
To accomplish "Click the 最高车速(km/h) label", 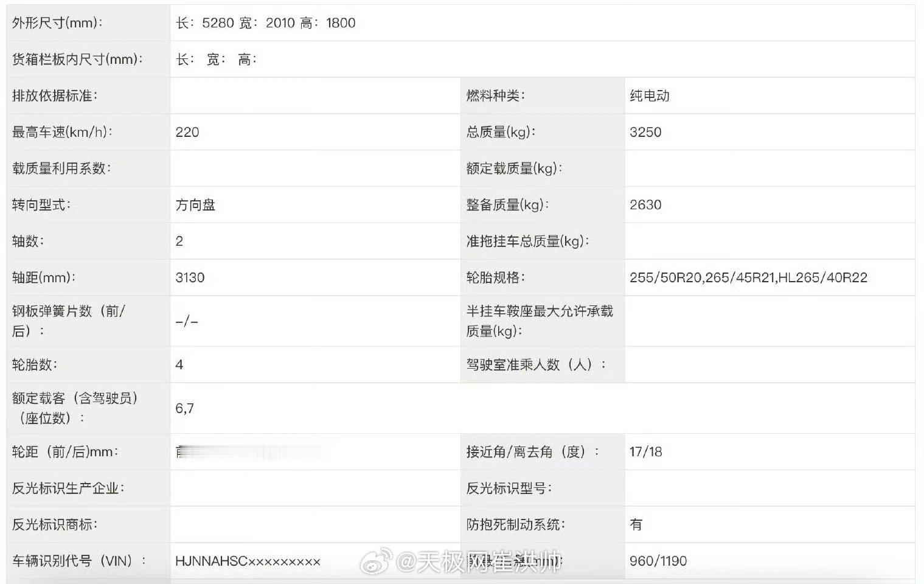I will (x=63, y=132).
